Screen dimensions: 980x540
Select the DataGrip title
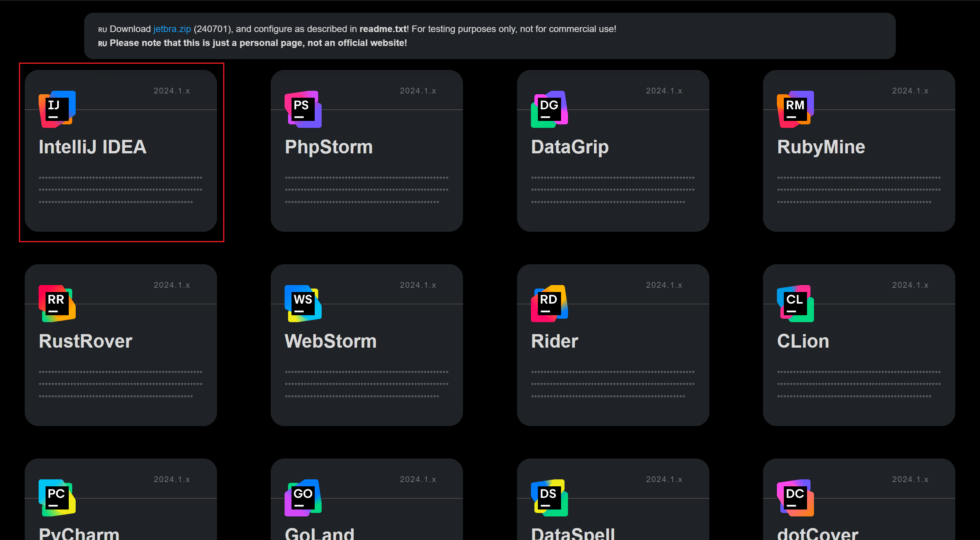[x=570, y=147]
